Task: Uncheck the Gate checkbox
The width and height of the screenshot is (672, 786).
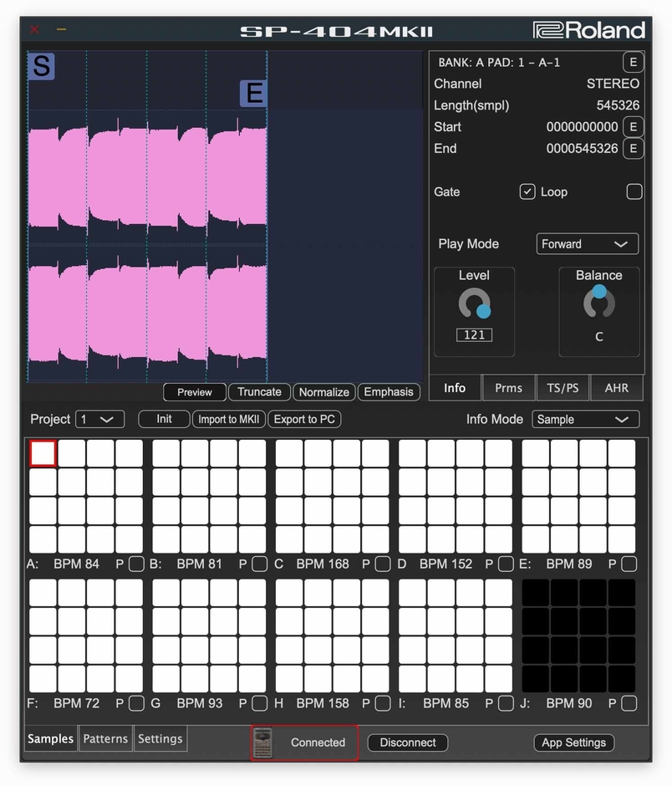Action: (527, 191)
